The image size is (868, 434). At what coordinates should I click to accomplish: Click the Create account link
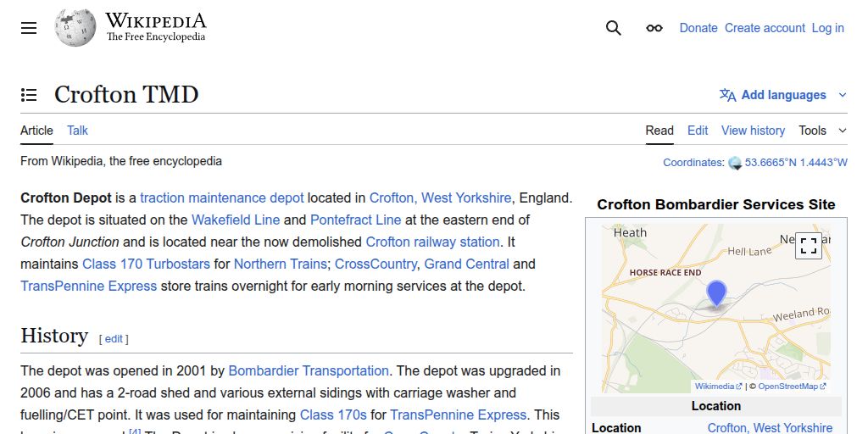tap(765, 28)
